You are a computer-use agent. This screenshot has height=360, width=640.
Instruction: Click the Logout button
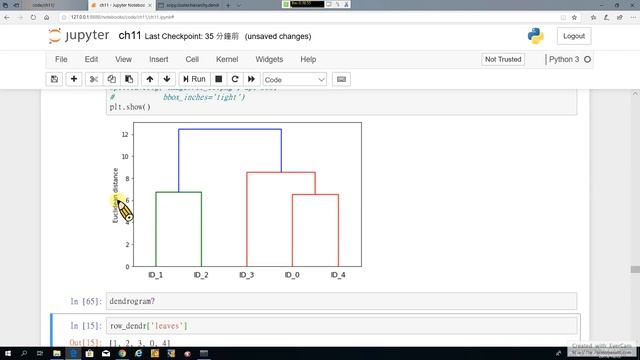tap(574, 36)
